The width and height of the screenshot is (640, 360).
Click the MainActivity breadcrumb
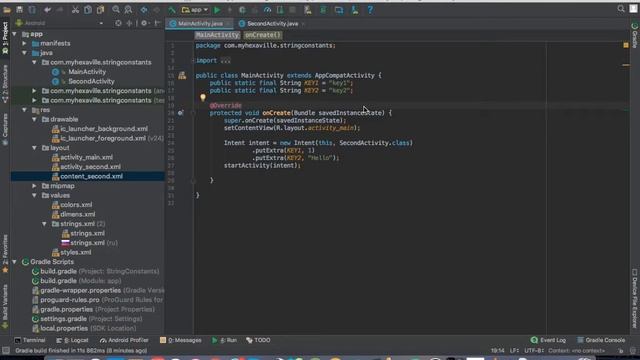pos(217,35)
